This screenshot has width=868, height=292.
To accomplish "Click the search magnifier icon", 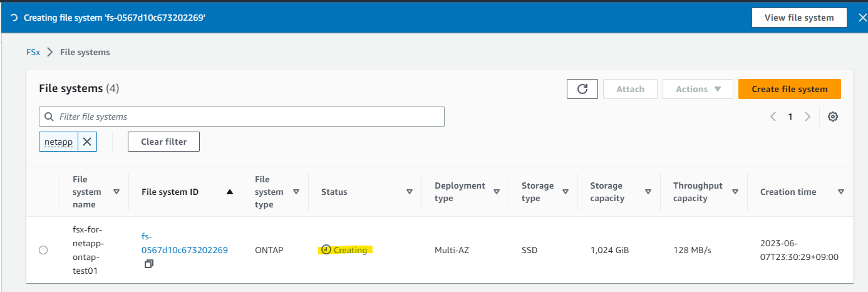I will coord(49,117).
